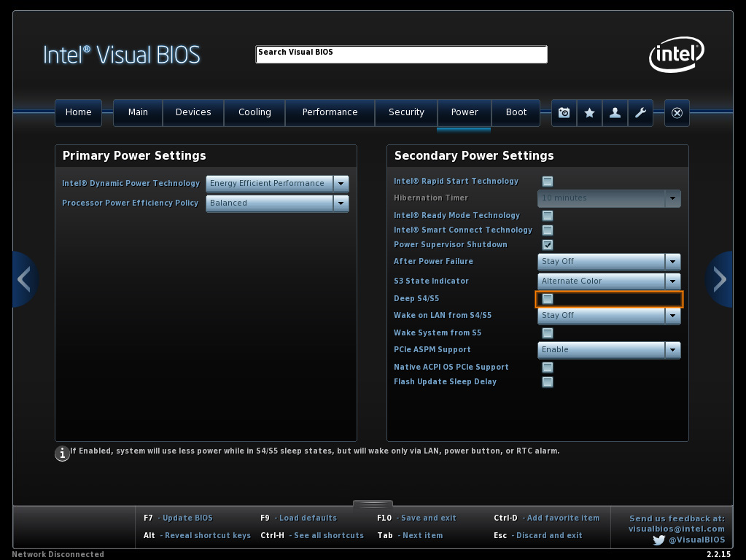Enable Native ACPI OS PCIe Support
The image size is (746, 560).
(x=548, y=367)
